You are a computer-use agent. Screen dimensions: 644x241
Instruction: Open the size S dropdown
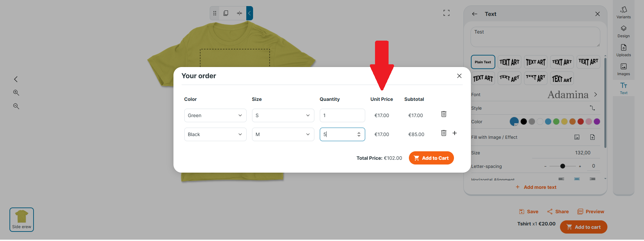[283, 115]
